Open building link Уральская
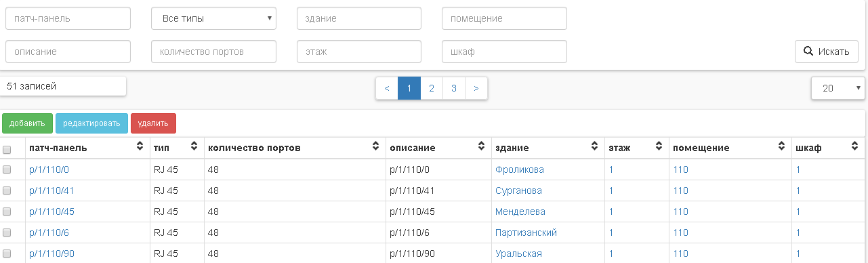The height and width of the screenshot is (263, 868). [519, 254]
